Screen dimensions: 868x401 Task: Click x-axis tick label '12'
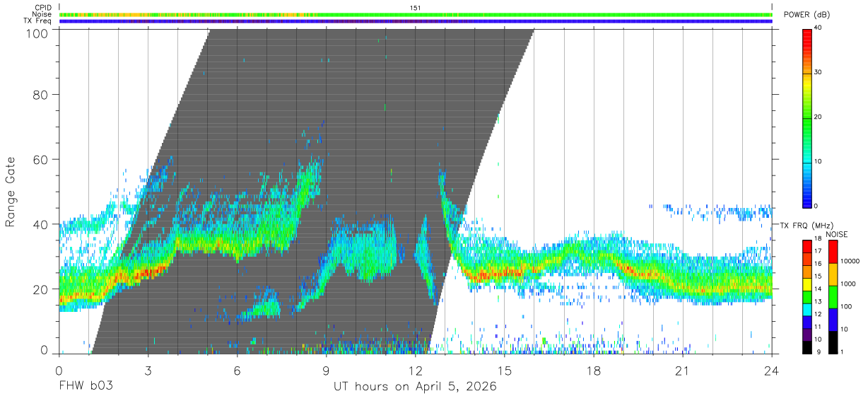(415, 371)
